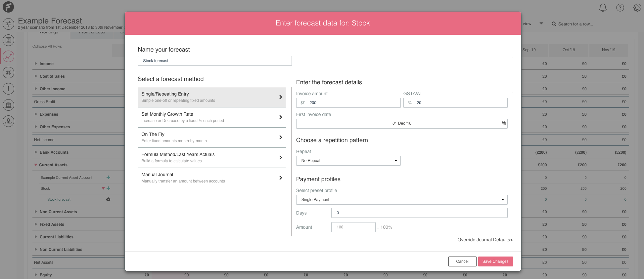This screenshot has height=279, width=644.
Task: Open the view dropdown arrow in top bar
Action: tap(541, 23)
